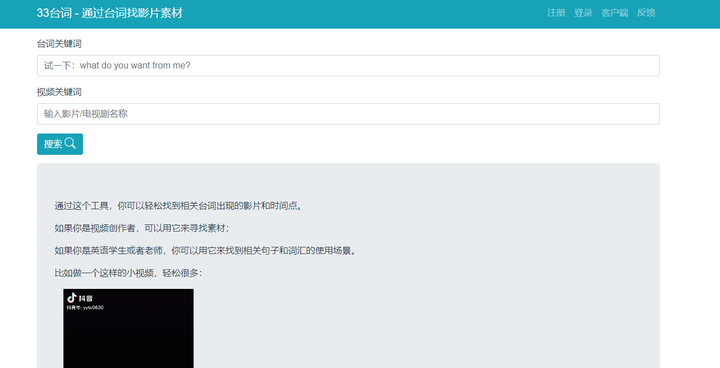Click the 视频关键词 field label
The width and height of the screenshot is (720, 368).
(59, 92)
